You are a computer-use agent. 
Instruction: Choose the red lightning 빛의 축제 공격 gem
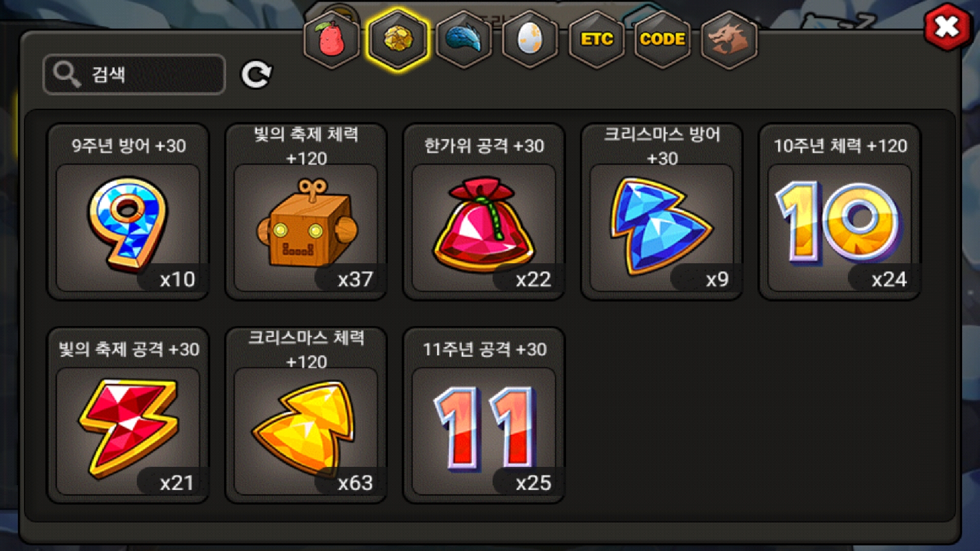128,415
